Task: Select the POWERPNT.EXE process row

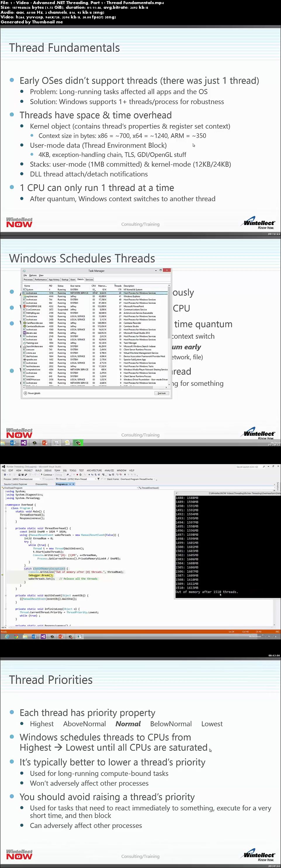Action: tap(95, 306)
